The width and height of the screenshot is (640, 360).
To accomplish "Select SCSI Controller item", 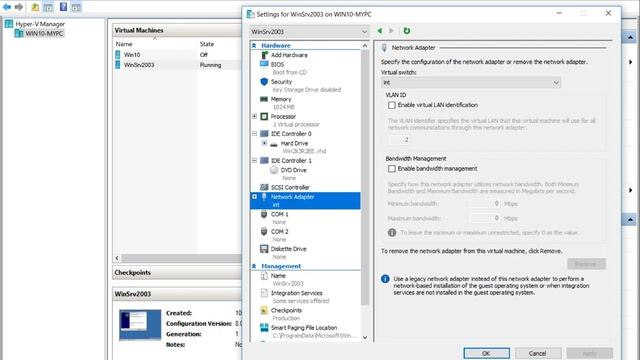I will pos(290,187).
